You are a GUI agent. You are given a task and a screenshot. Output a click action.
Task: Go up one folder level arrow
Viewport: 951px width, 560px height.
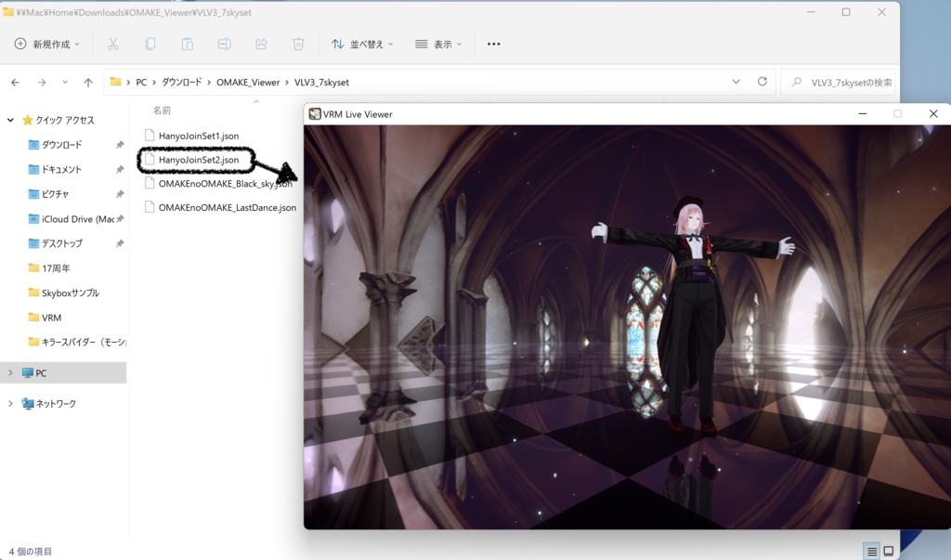[x=88, y=82]
